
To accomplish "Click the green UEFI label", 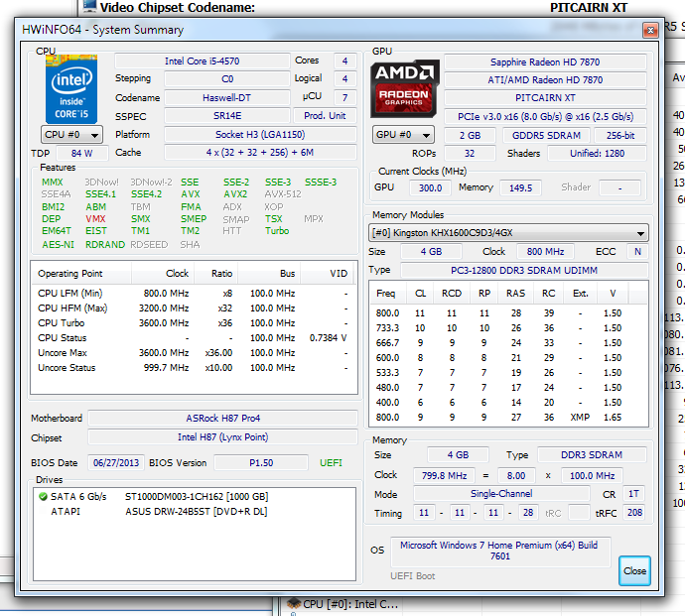I will click(x=331, y=463).
